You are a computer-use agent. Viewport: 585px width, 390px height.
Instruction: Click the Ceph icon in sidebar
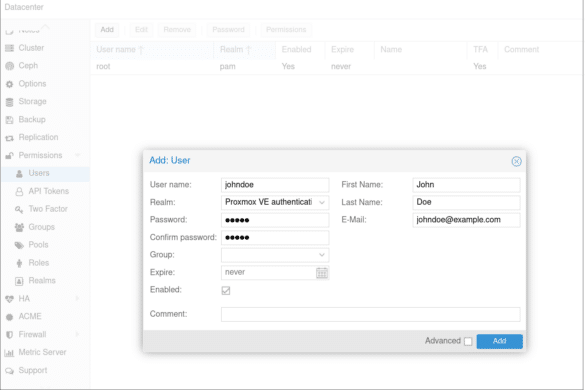10,66
